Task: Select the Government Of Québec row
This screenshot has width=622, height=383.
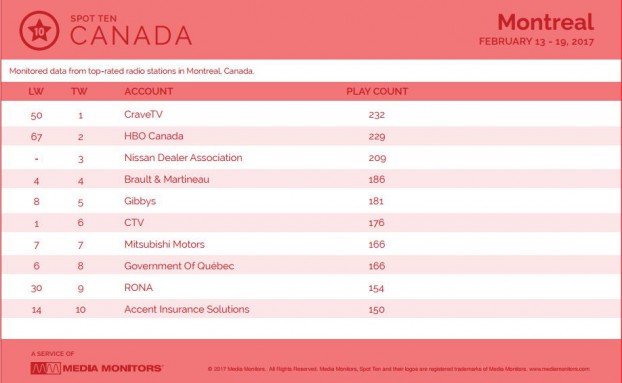Action: (x=311, y=266)
